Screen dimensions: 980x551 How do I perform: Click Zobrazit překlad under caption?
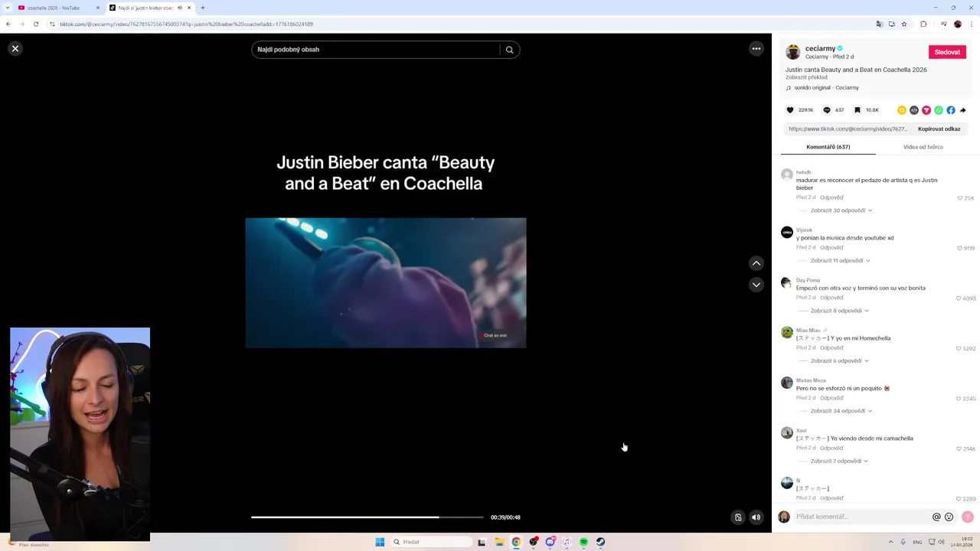pyautogui.click(x=806, y=77)
